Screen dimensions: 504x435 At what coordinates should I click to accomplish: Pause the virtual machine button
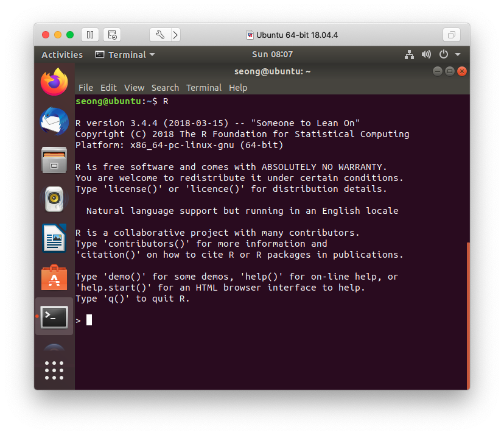pos(90,35)
